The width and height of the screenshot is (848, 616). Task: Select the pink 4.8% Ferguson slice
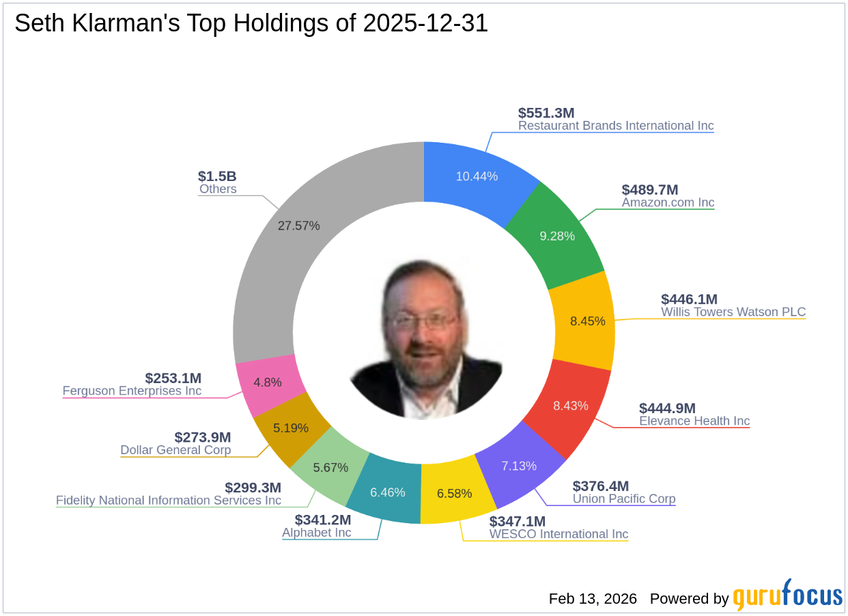[x=267, y=382]
